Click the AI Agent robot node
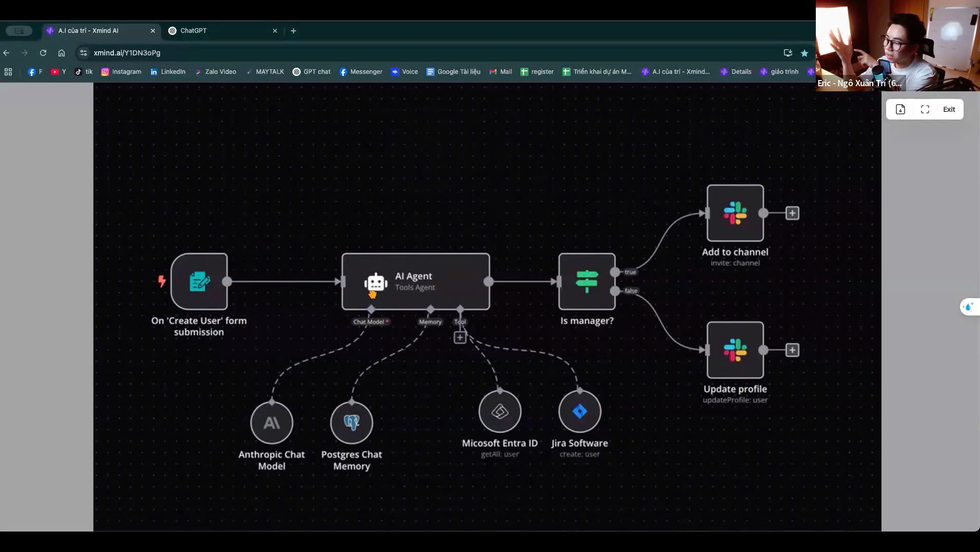 tap(415, 282)
